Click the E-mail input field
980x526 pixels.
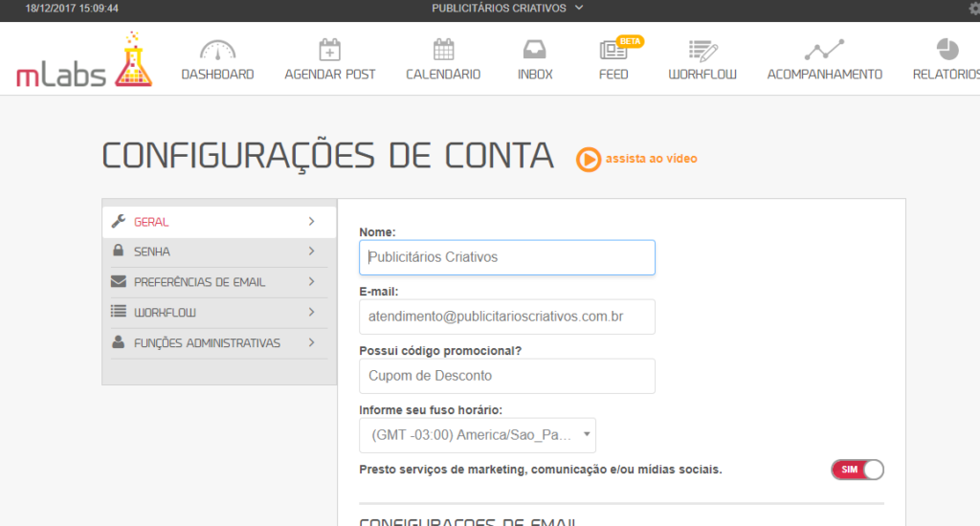coord(507,317)
